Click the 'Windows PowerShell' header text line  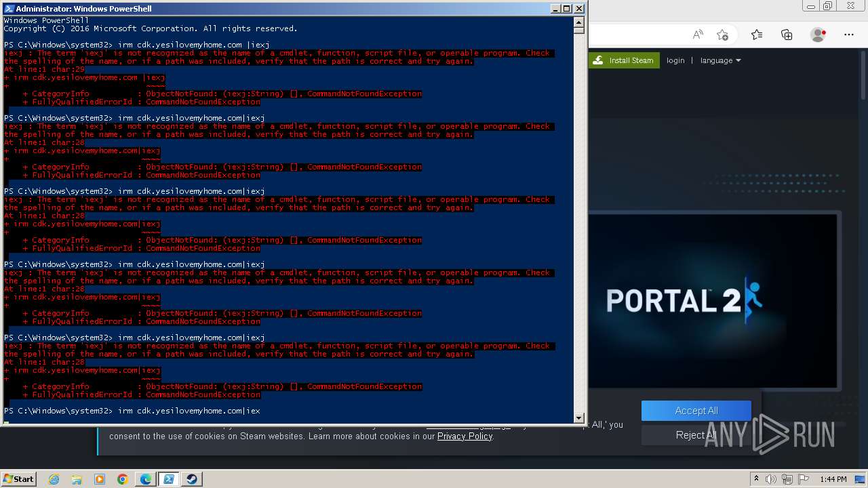pos(46,20)
